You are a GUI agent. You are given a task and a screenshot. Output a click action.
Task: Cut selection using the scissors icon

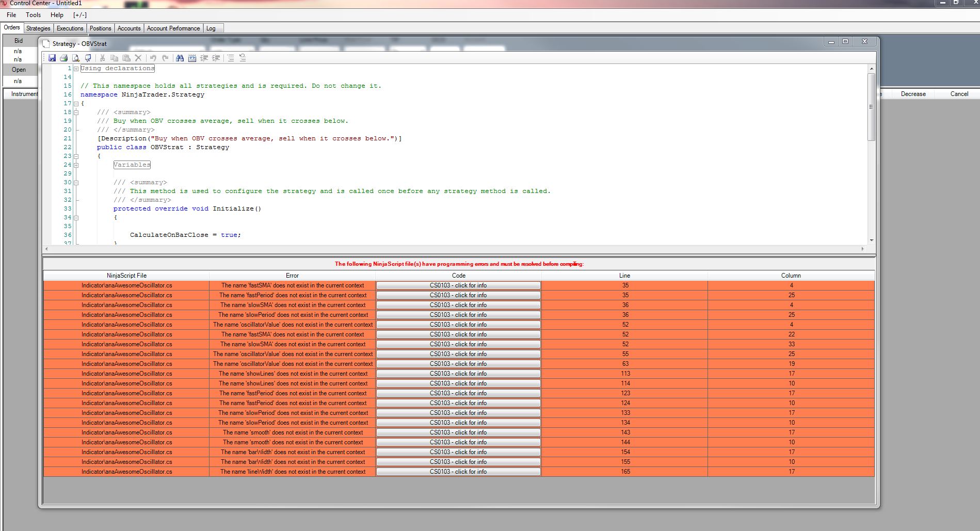tap(102, 58)
